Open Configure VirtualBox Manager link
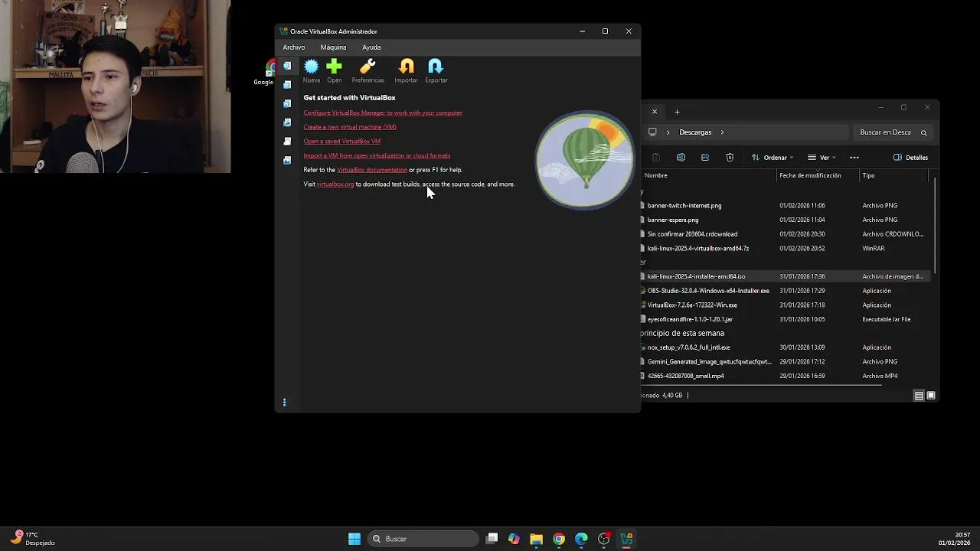980x551 pixels. coord(383,112)
